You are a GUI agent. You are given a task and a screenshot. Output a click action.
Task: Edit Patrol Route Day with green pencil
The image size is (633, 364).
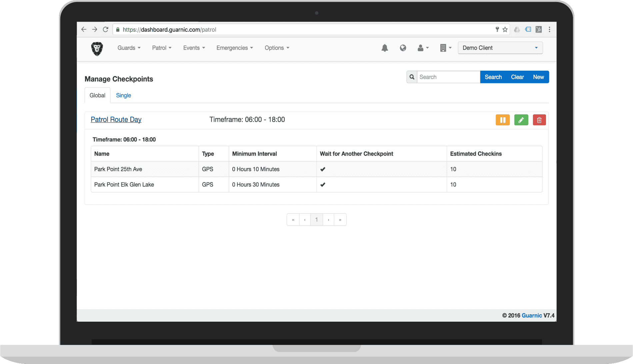(521, 120)
